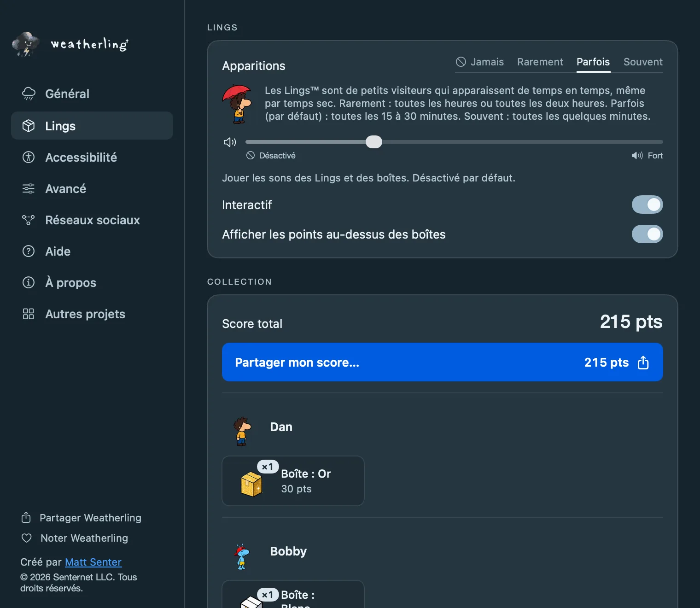Click the Score total label
This screenshot has width=700, height=608.
252,324
